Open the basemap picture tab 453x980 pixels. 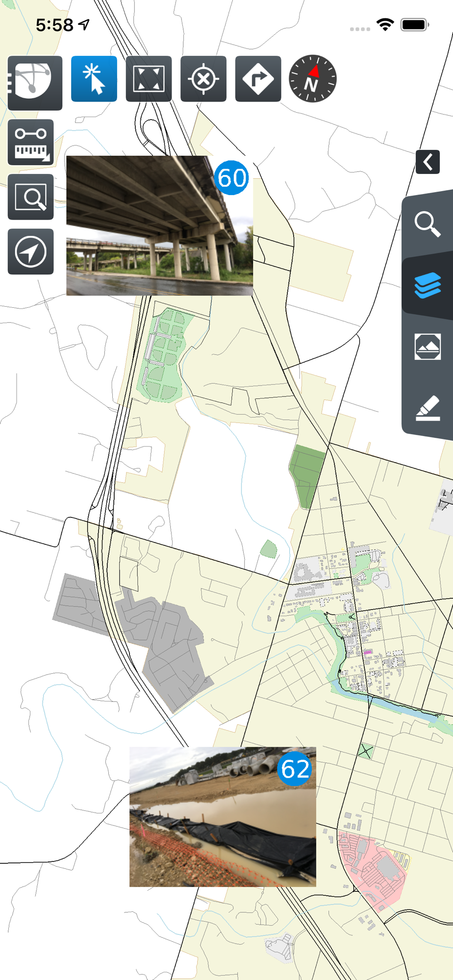click(428, 346)
